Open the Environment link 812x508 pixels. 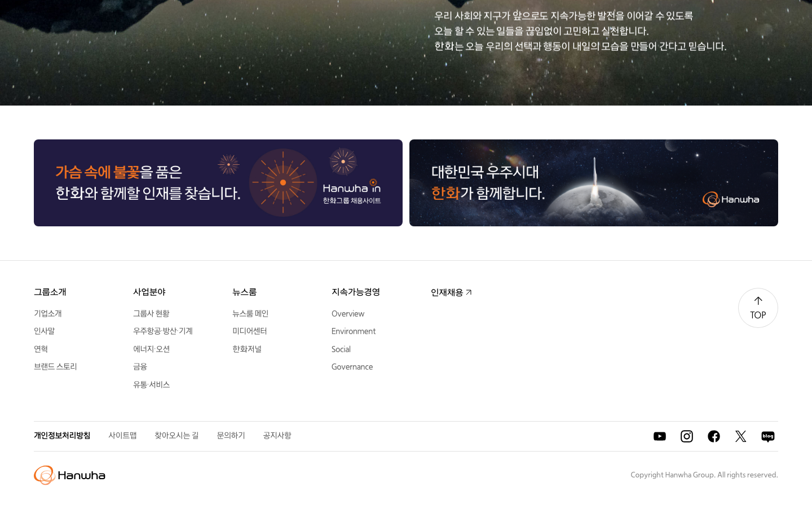(354, 331)
